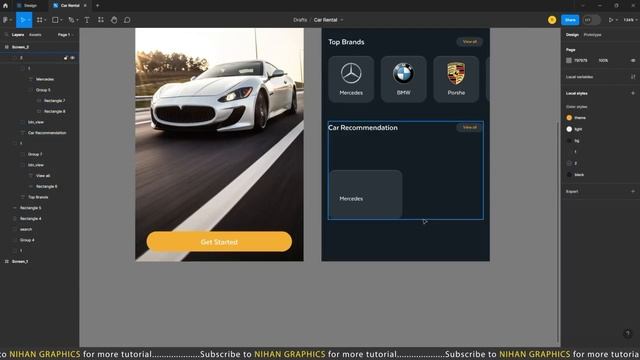Click the page background color swatch
Image resolution: width=640 pixels, height=360 pixels.
click(569, 60)
